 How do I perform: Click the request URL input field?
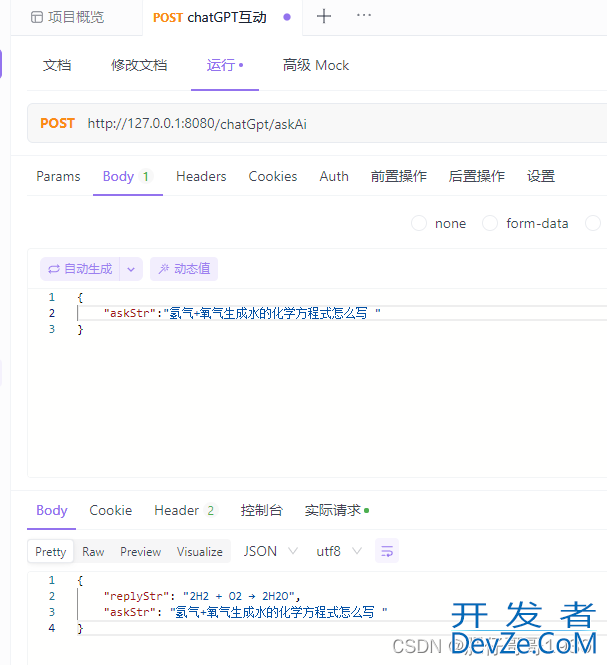[197, 124]
